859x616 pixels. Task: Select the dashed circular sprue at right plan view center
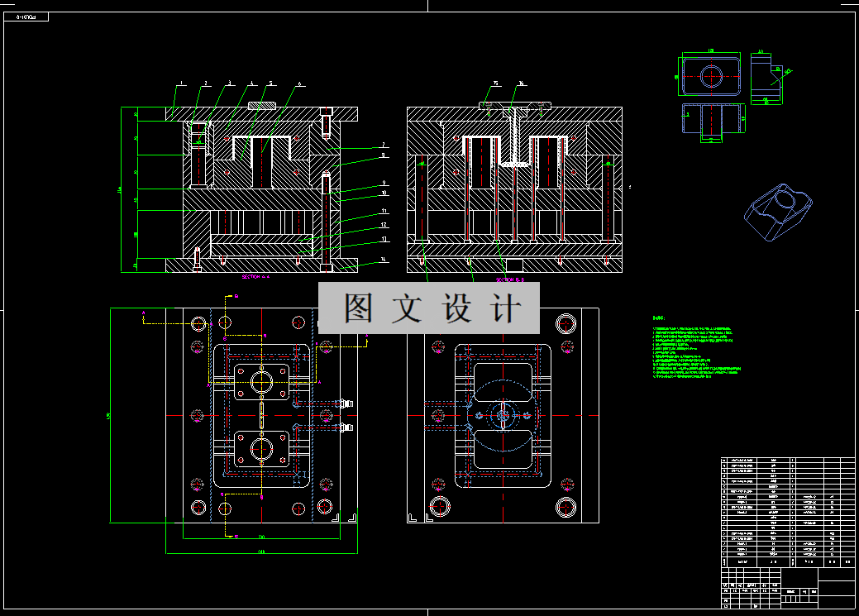[x=503, y=415]
